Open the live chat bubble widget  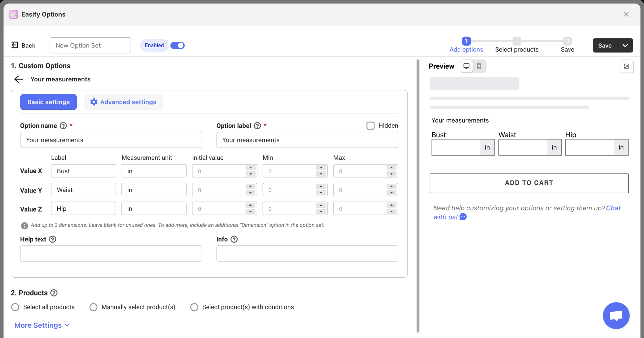pyautogui.click(x=616, y=316)
